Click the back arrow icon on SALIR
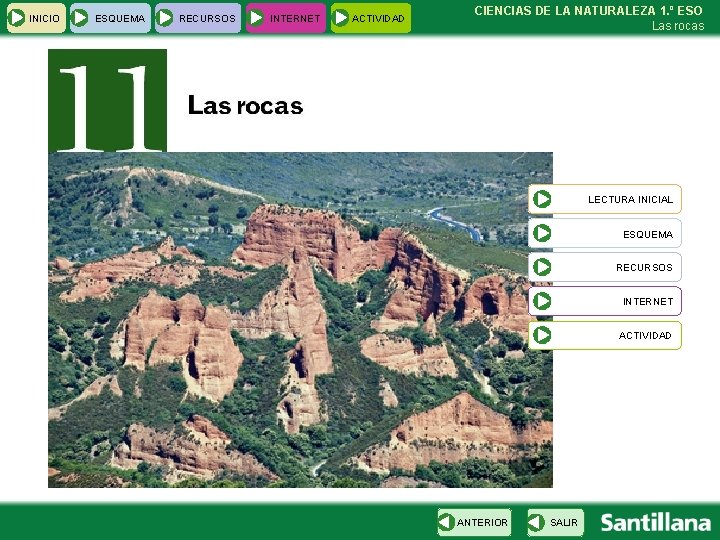This screenshot has width=720, height=540. [536, 522]
